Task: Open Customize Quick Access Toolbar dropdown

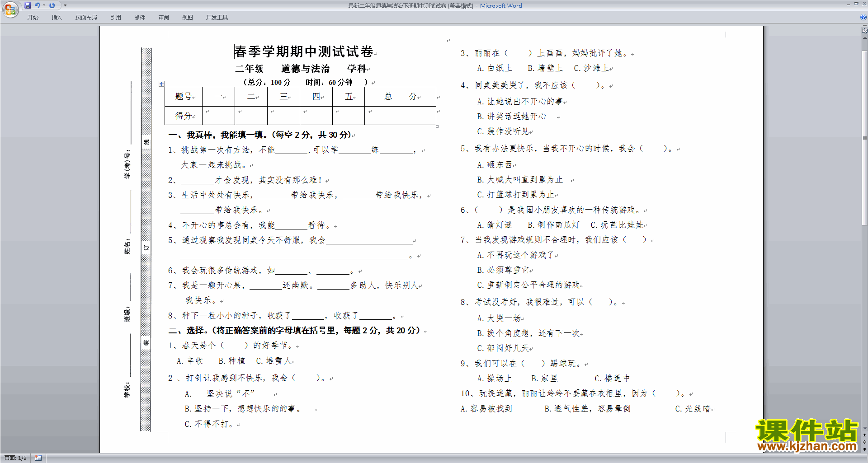Action: point(65,5)
